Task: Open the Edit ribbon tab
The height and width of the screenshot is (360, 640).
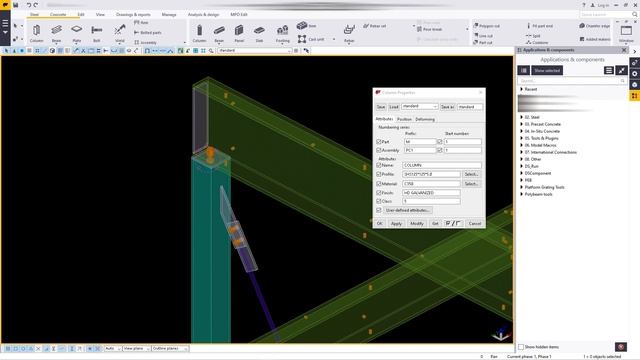Action: tap(81, 14)
